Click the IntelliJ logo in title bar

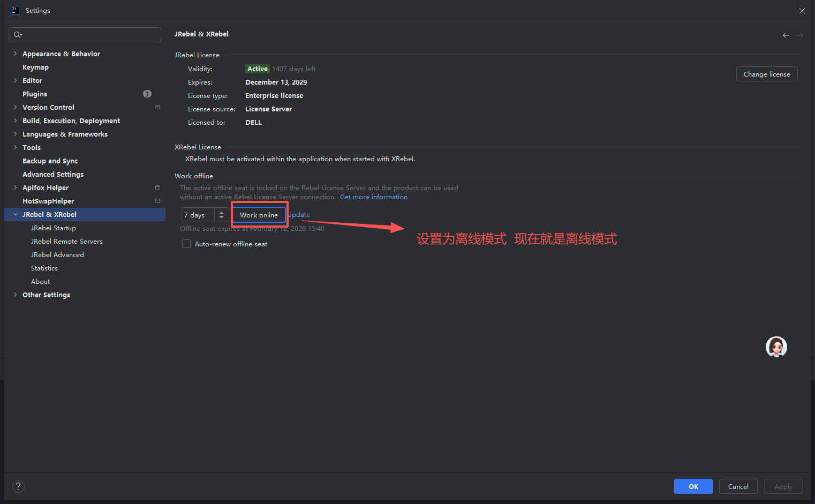tap(15, 10)
